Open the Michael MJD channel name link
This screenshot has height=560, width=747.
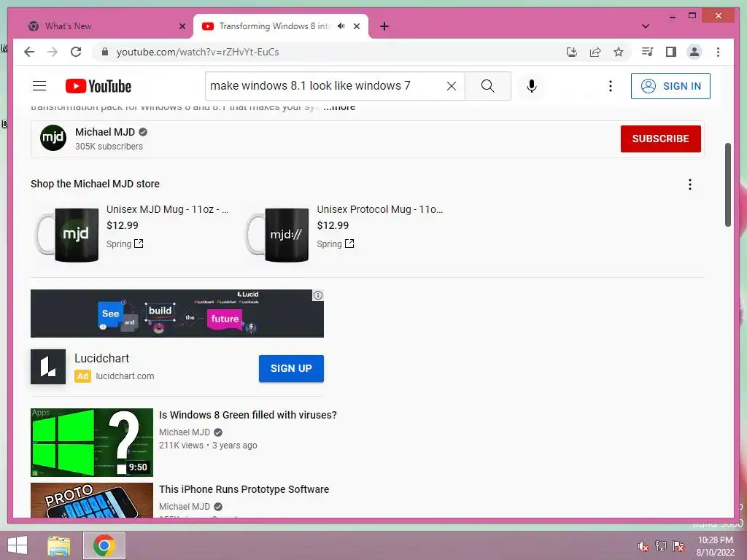click(105, 132)
